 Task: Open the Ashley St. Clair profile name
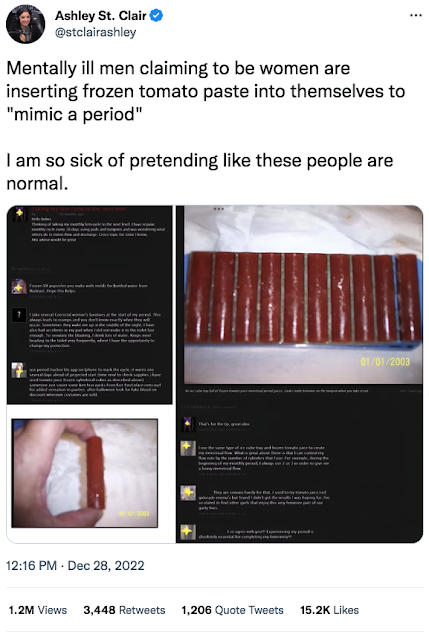[x=100, y=16]
